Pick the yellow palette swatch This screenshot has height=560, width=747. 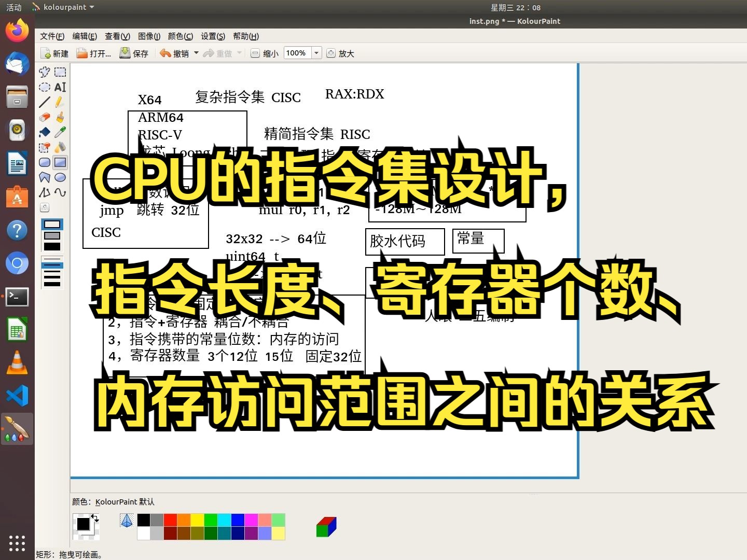[x=197, y=520]
